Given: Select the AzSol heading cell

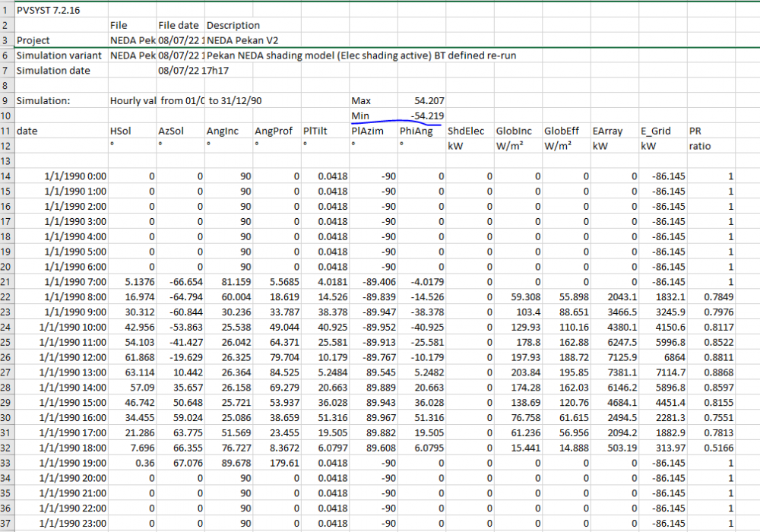Looking at the screenshot, I should tap(170, 131).
